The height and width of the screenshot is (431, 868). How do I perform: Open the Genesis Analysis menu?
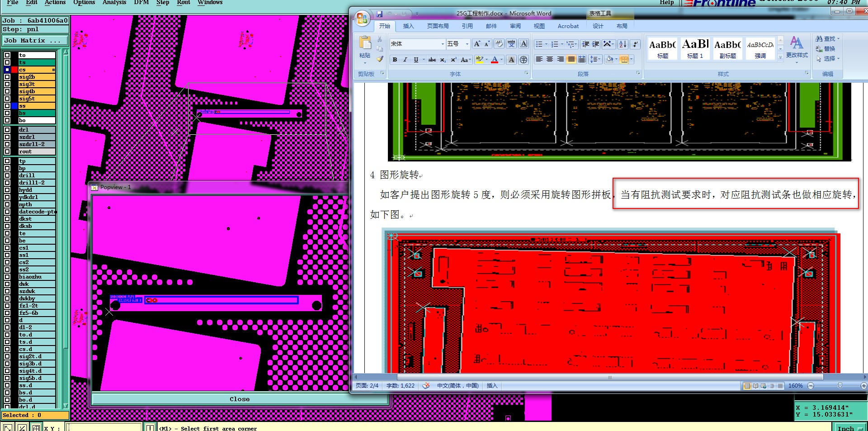114,2
